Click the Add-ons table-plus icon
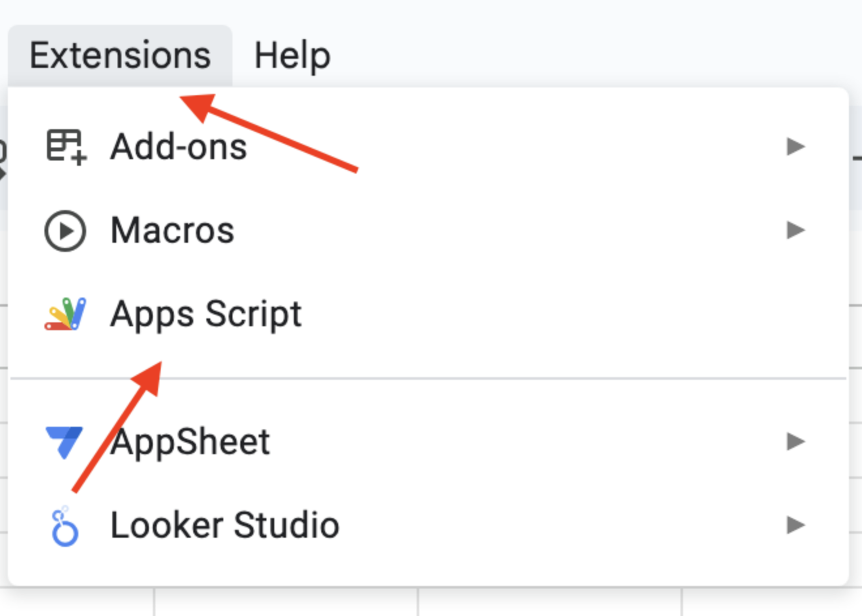The height and width of the screenshot is (616, 862). click(x=65, y=146)
